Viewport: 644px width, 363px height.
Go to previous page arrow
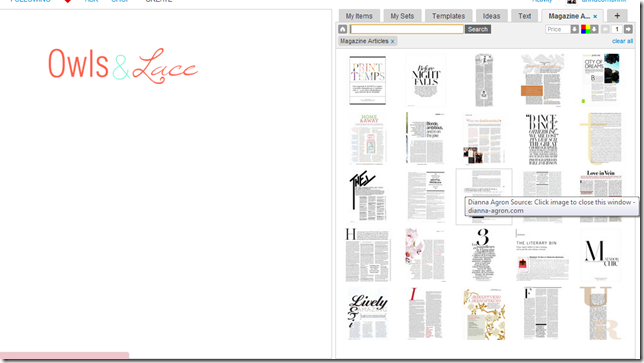tap(605, 29)
